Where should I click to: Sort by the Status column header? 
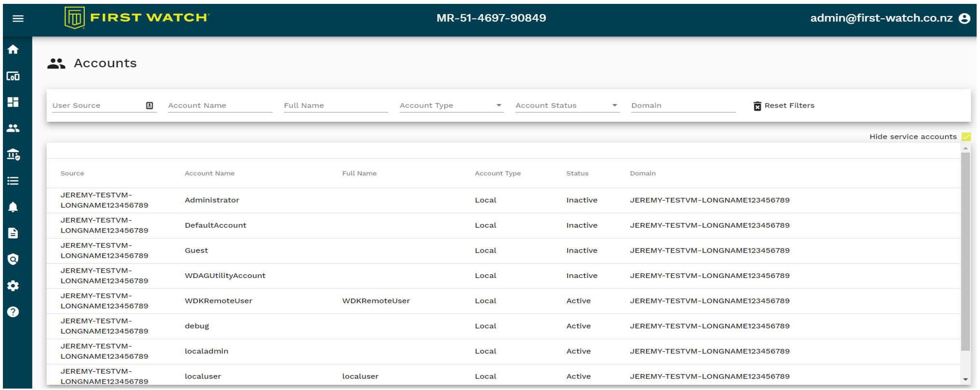pos(577,173)
